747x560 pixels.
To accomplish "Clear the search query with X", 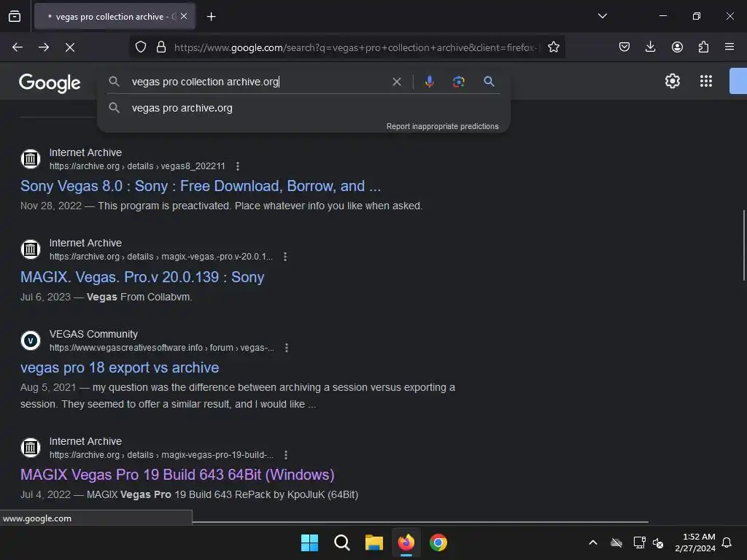I will [x=396, y=82].
